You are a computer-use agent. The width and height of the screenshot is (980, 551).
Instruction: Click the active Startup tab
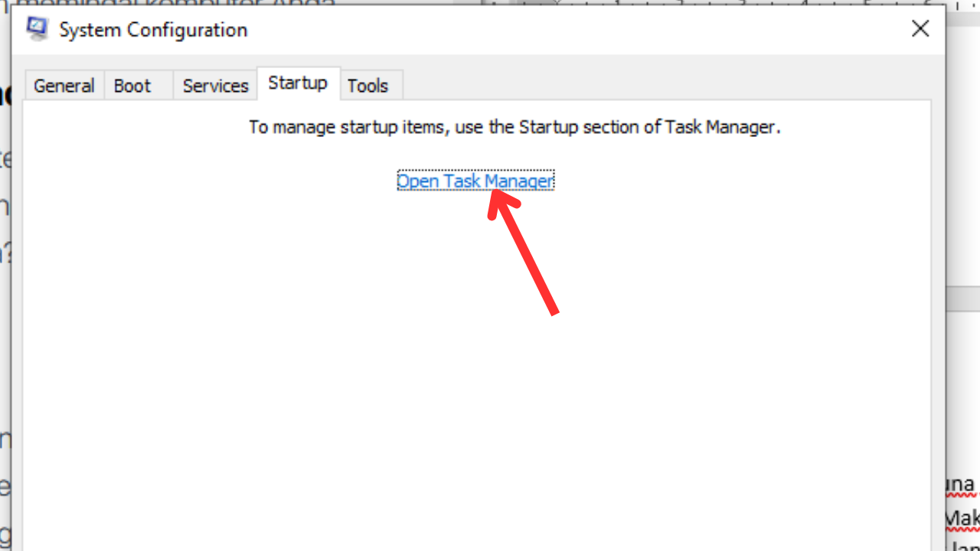click(x=298, y=83)
